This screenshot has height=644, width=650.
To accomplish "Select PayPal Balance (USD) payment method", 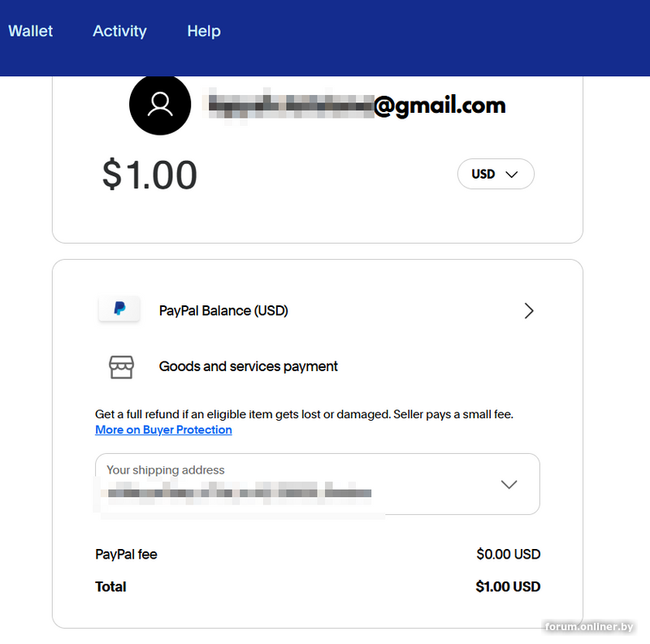I will (223, 310).
